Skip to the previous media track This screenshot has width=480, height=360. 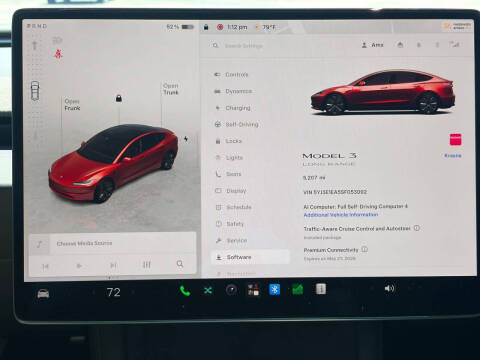pos(45,266)
